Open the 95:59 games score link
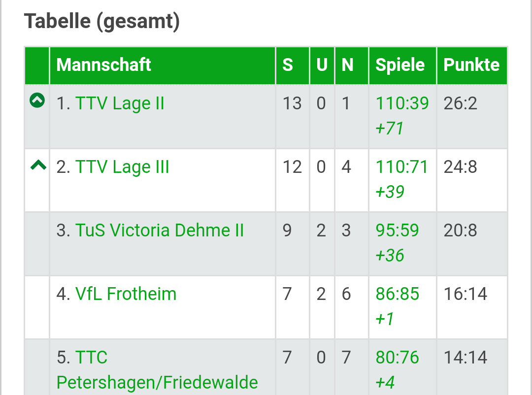Screen dimensions: 532x395 [397, 230]
